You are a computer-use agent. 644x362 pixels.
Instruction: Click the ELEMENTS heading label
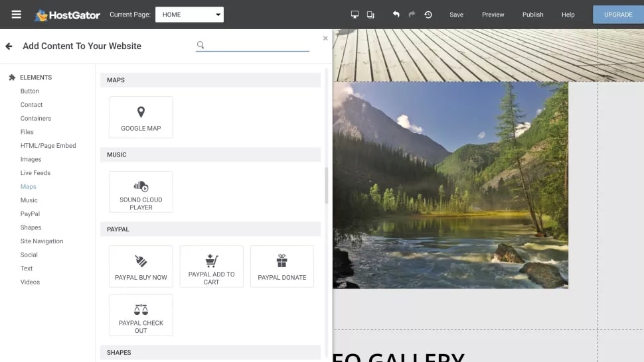(x=36, y=77)
